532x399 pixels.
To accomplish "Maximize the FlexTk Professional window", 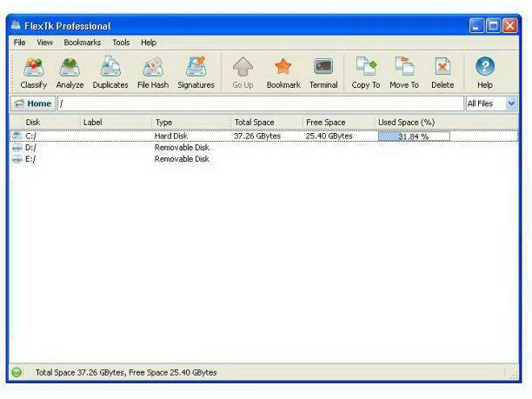I will [493, 26].
